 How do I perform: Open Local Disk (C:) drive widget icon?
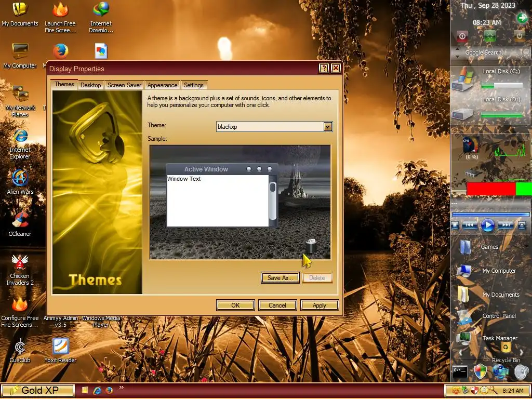(x=463, y=79)
